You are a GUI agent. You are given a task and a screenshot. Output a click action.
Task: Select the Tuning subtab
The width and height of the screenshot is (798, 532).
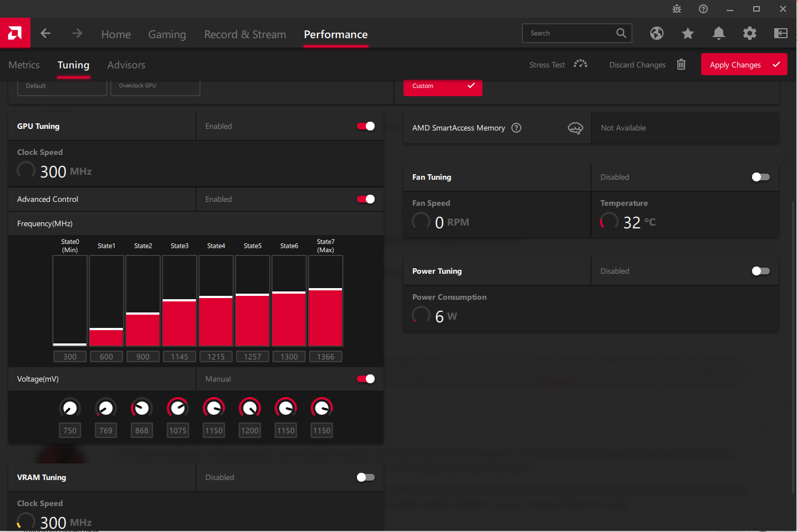click(x=74, y=65)
